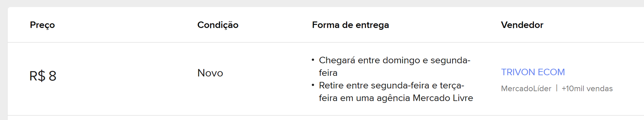This screenshot has height=120, width=644.
Task: Click the second delivery bullet point
Action: tap(313, 85)
